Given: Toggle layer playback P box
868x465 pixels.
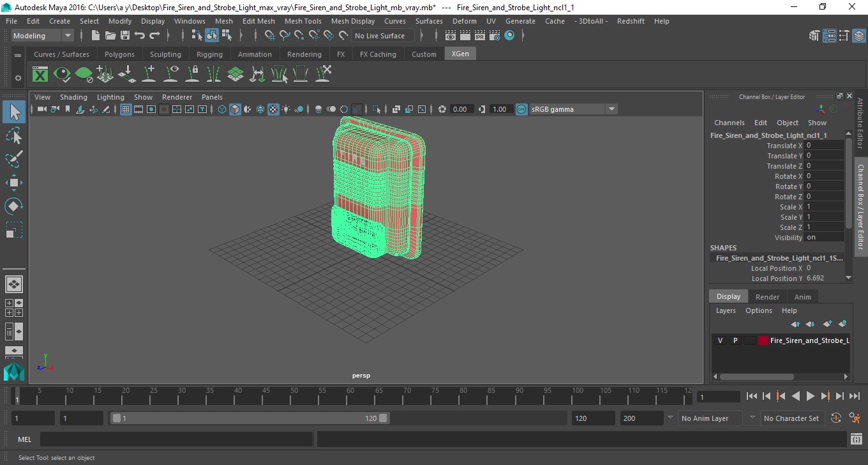Looking at the screenshot, I should pyautogui.click(x=735, y=340).
